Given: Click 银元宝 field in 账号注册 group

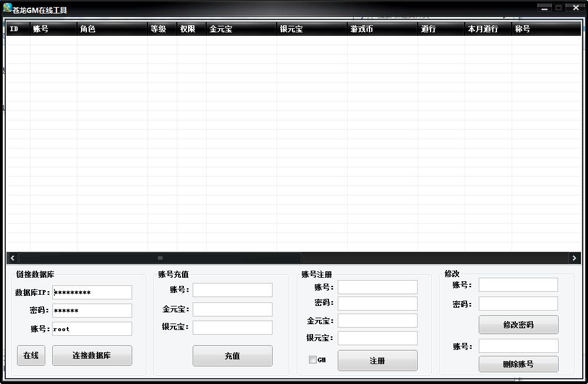Looking at the screenshot, I should coord(377,338).
